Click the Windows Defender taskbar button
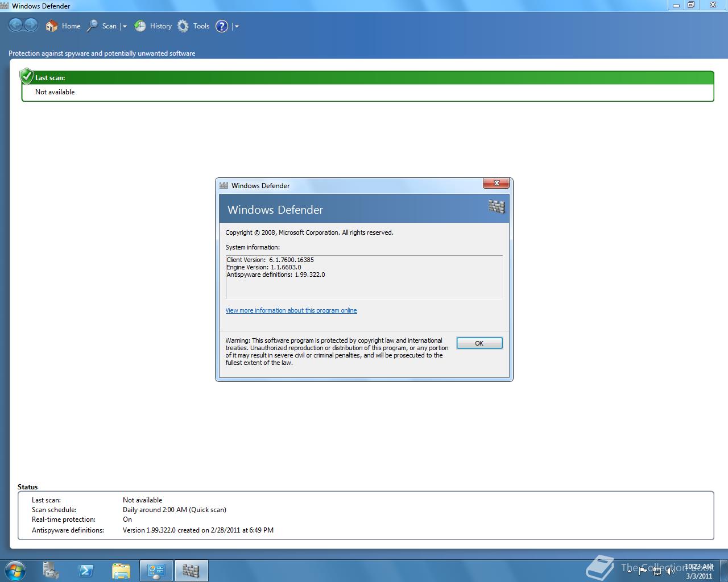Screen dimensions: 728x582 [192, 571]
